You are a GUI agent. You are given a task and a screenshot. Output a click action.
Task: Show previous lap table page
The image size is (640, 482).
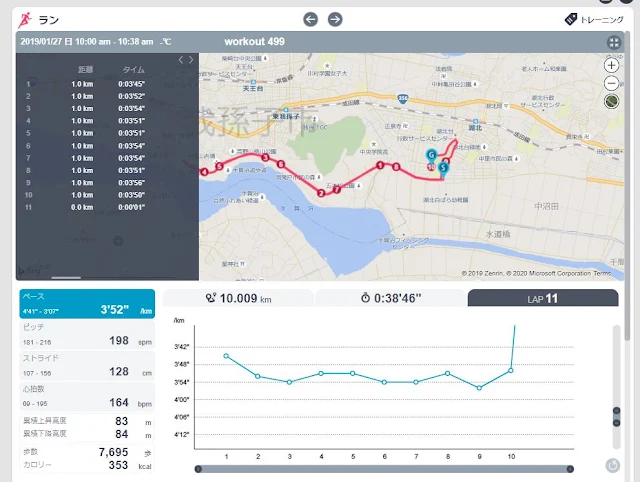(180, 60)
